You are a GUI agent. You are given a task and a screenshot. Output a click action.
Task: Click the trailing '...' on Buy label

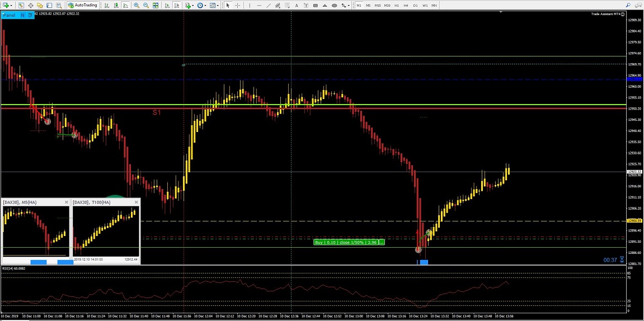[382, 242]
